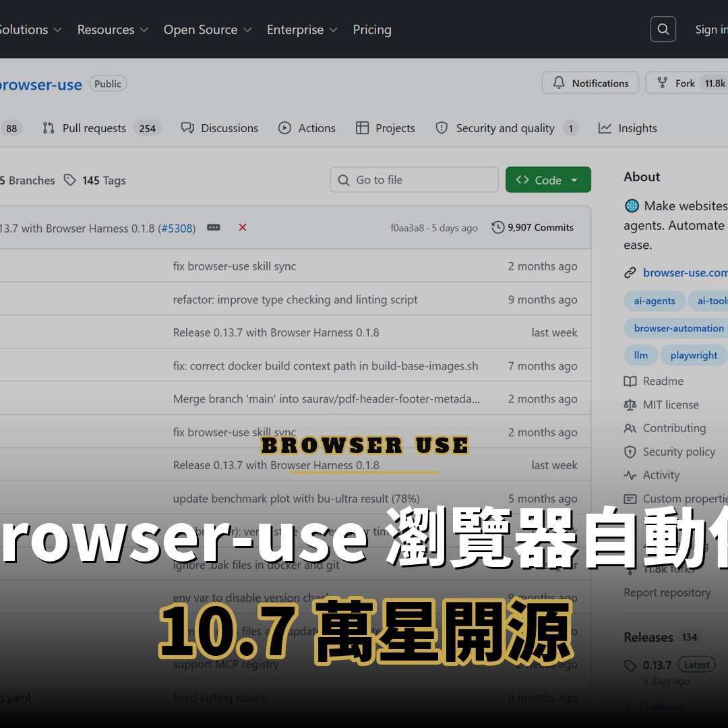Click the Notifications button
Image resolution: width=728 pixels, height=728 pixels.
coord(590,83)
